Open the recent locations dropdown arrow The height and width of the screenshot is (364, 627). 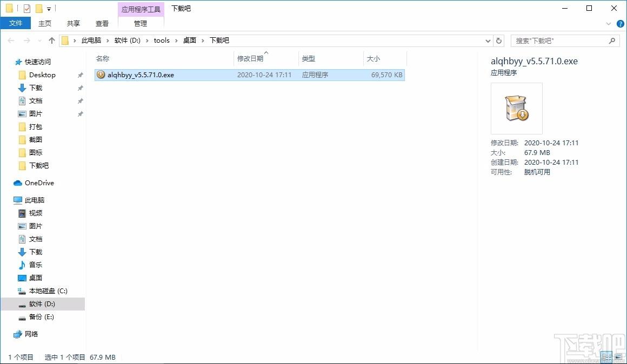(39, 41)
